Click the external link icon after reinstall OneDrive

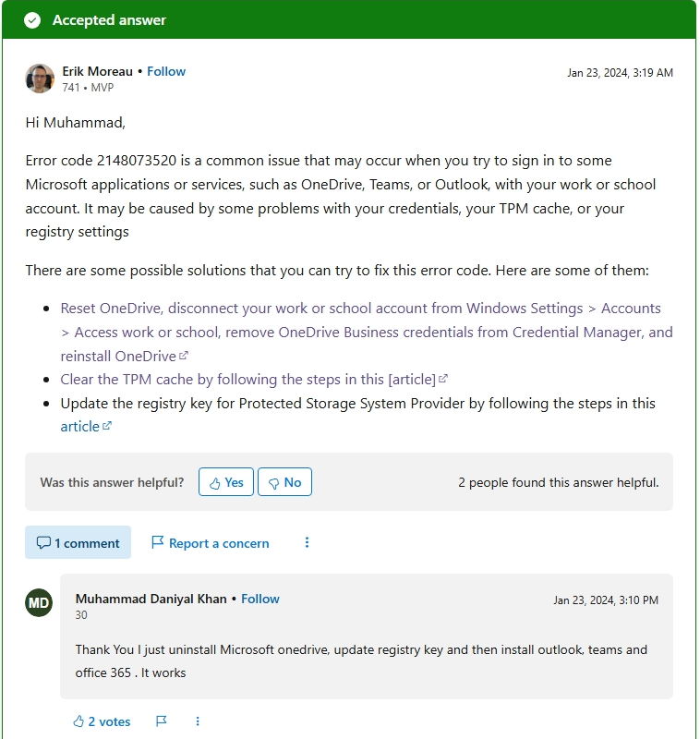pyautogui.click(x=183, y=354)
